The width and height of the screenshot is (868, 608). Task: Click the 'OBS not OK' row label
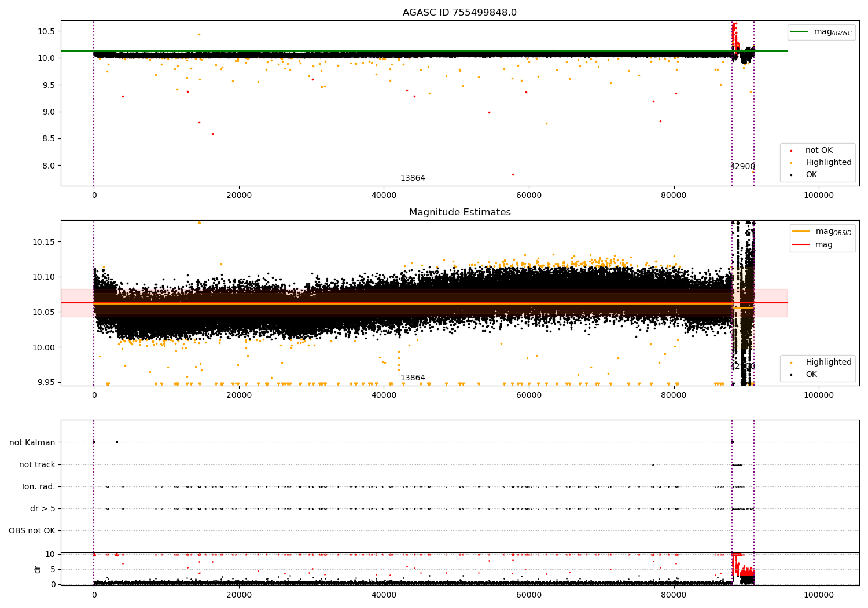tap(32, 530)
